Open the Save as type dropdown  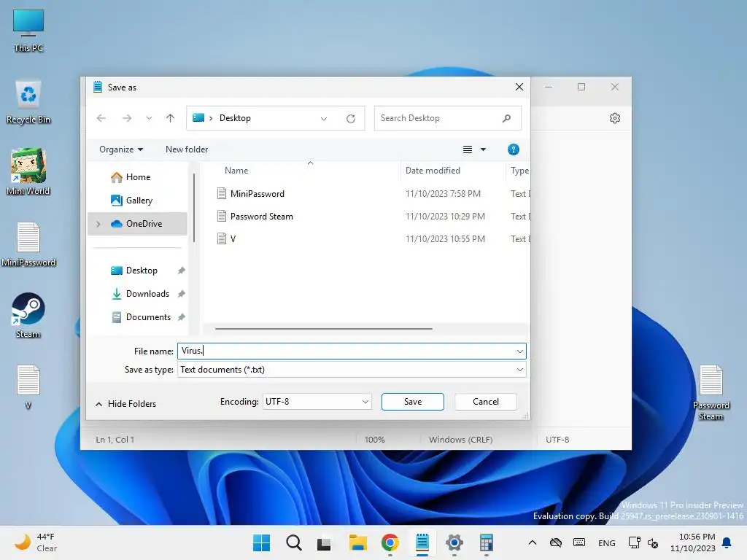coord(352,370)
